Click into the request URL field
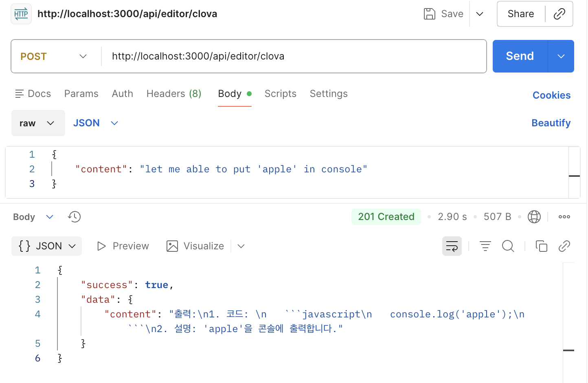Image resolution: width=588 pixels, height=383 pixels. pyautogui.click(x=294, y=56)
